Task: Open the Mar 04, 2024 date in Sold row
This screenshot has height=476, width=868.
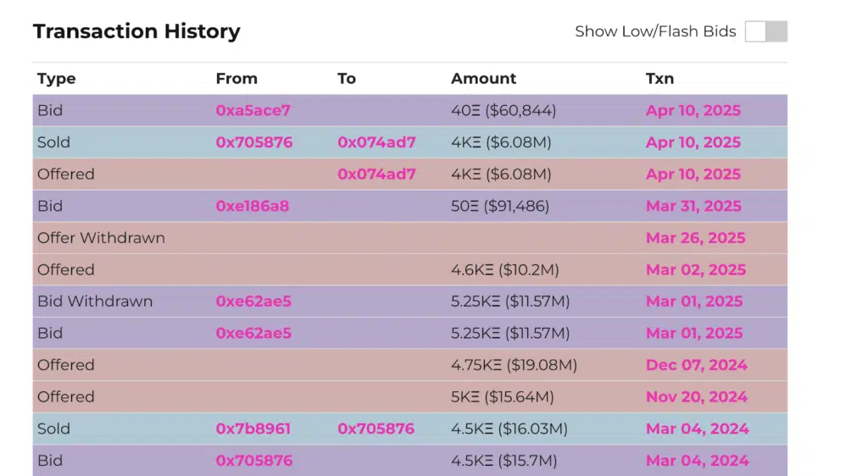Action: [697, 429]
